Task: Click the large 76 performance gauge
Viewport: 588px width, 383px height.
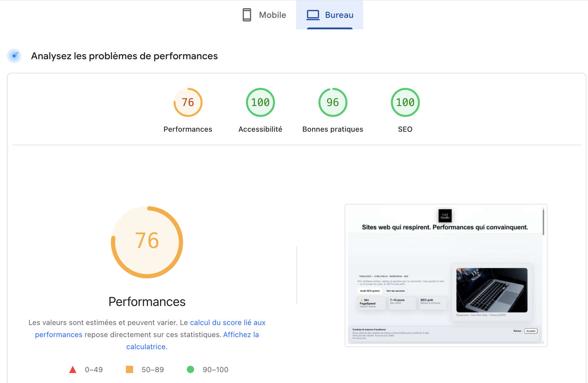Action: pos(147,242)
